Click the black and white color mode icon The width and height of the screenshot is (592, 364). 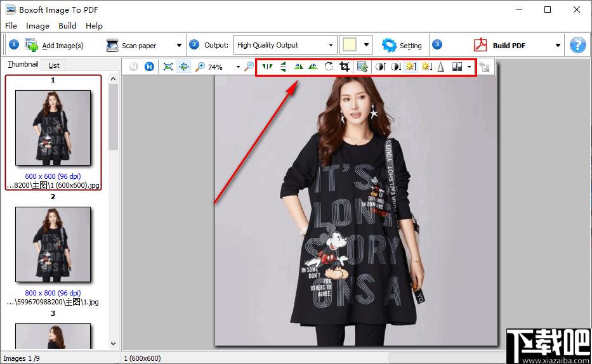(457, 67)
